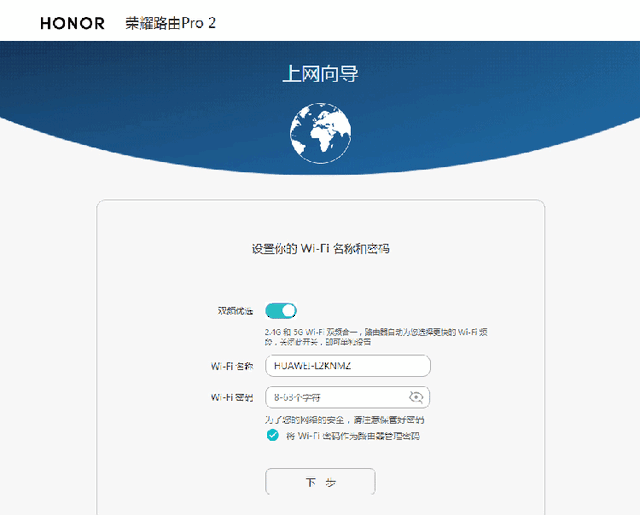
Task: Click the Wi-Fi 名称 input field
Action: point(348,366)
